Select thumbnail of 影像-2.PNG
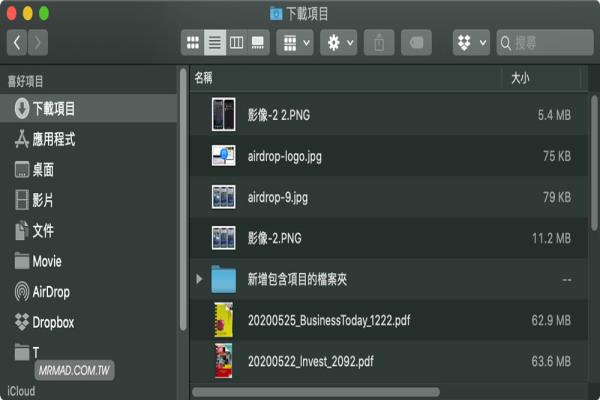 coord(223,238)
